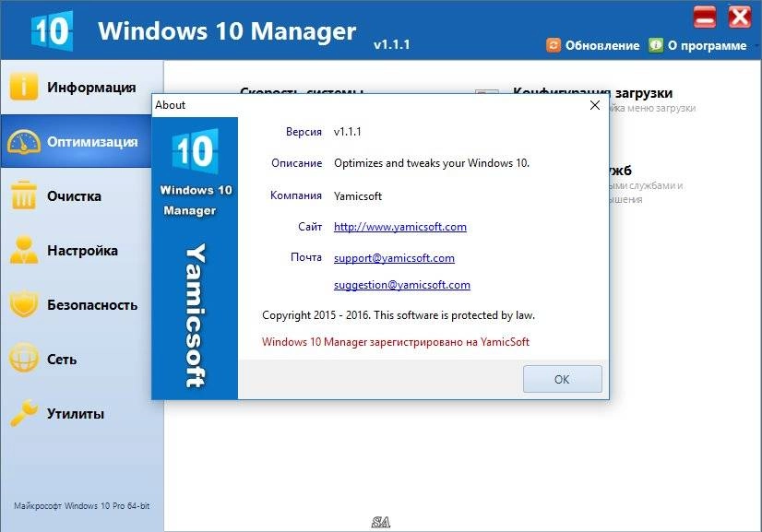This screenshot has width=762, height=532.
Task: Minimize the Windows 10 Manager window
Action: (704, 18)
